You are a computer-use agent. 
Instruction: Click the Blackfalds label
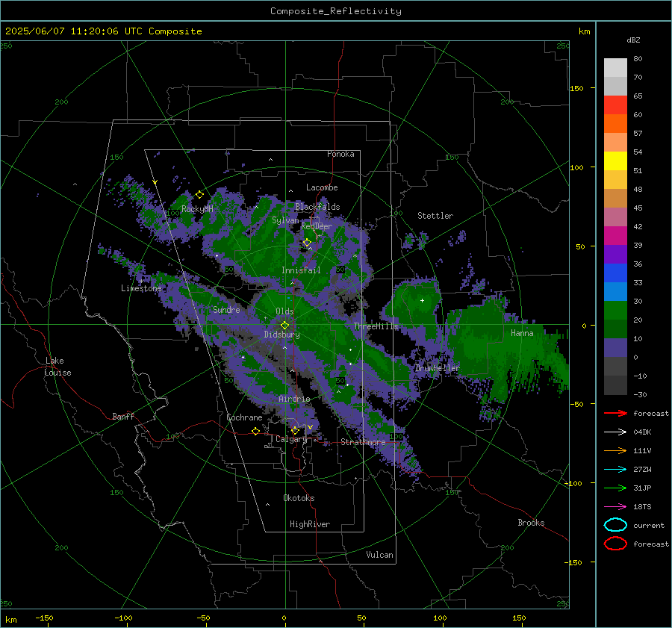[x=317, y=207]
